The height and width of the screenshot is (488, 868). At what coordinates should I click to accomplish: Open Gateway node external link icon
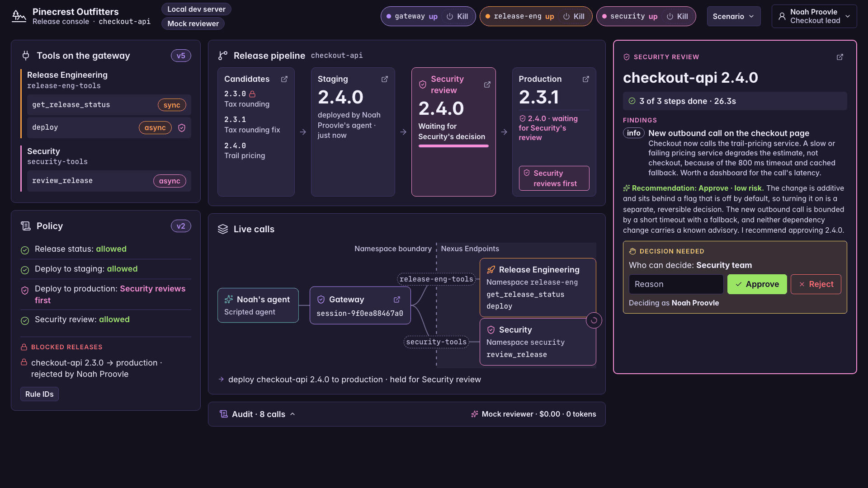(x=397, y=300)
